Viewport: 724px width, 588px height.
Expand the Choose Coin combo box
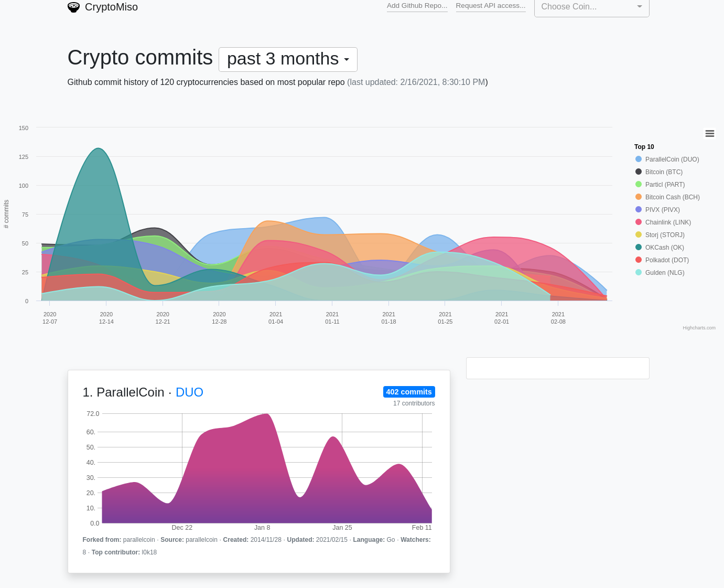(591, 7)
